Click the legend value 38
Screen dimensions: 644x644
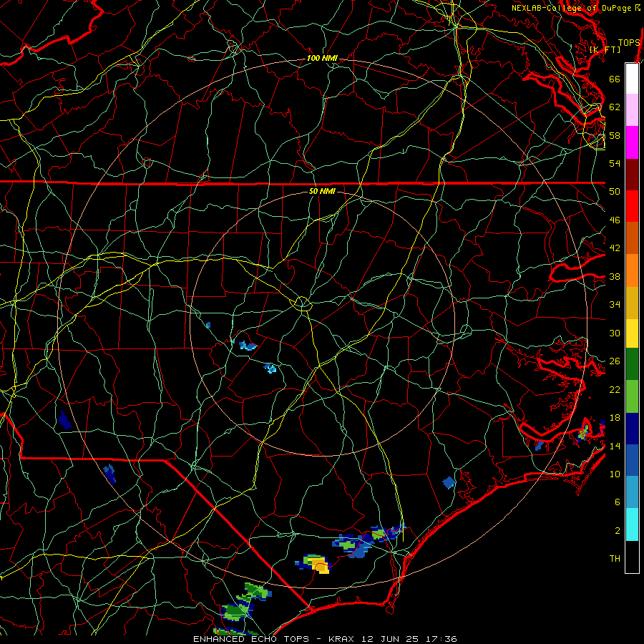click(615, 277)
